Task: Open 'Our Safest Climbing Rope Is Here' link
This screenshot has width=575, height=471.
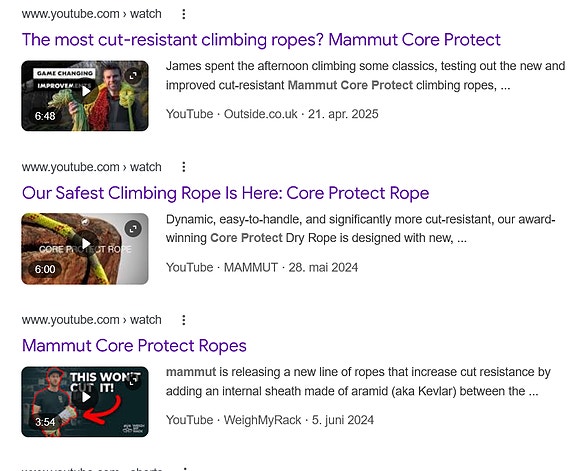Action: pyautogui.click(x=226, y=193)
